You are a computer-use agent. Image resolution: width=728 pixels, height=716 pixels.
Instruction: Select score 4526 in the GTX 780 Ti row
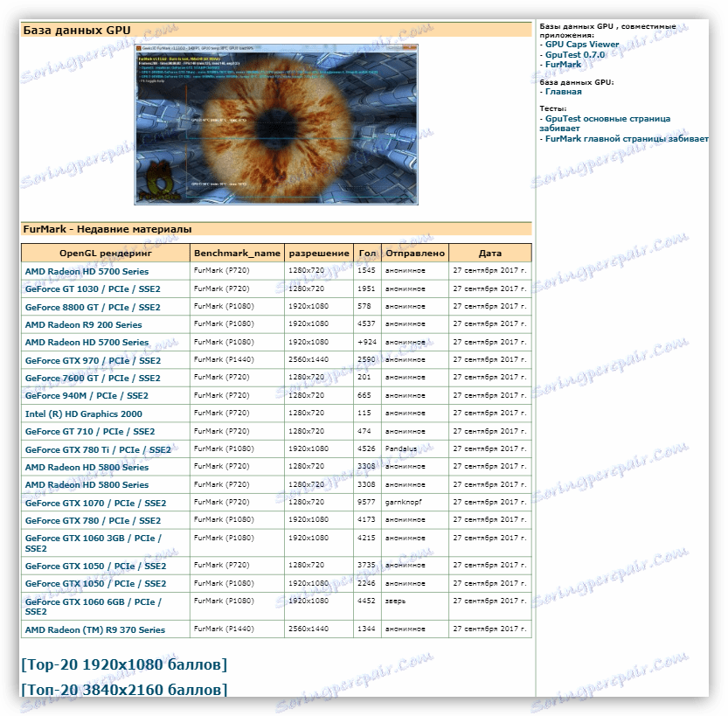click(366, 449)
